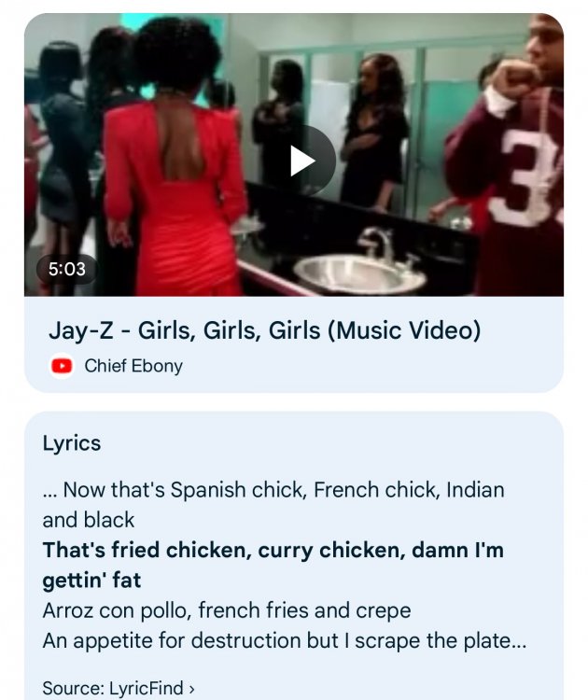Image resolution: width=588 pixels, height=700 pixels.
Task: Open the Source: LyricFind link
Action: [119, 688]
